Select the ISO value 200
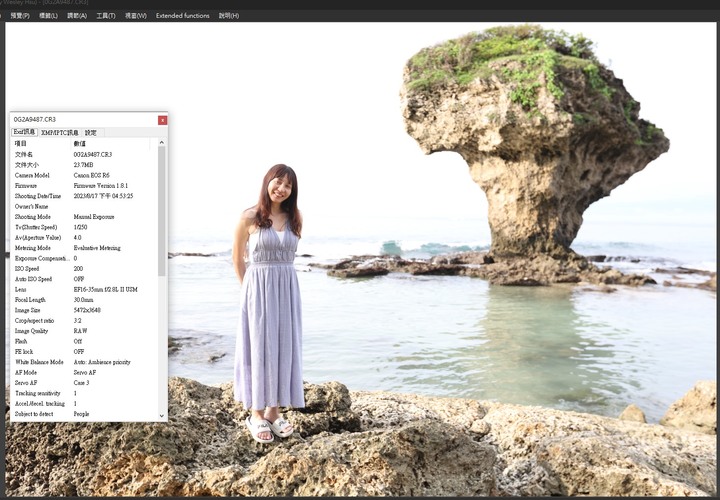This screenshot has width=720, height=500. coord(78,269)
